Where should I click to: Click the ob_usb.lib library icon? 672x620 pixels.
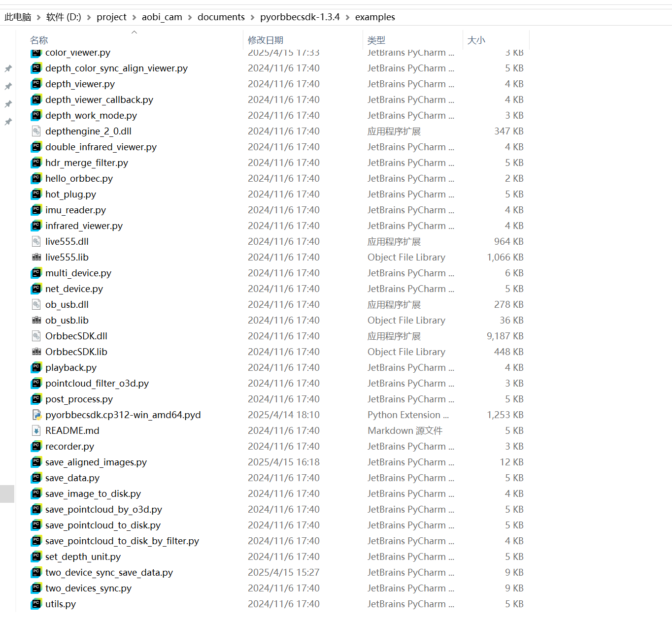(36, 320)
